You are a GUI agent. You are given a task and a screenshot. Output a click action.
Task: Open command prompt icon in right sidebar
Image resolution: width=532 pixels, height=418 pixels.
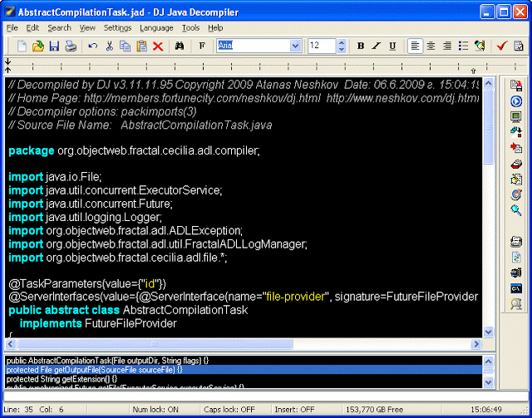click(x=516, y=288)
